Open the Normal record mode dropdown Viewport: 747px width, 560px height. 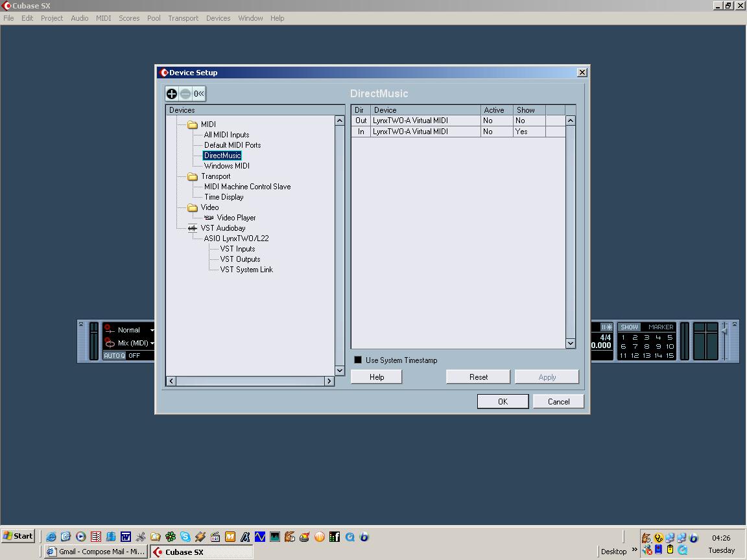tap(152, 330)
